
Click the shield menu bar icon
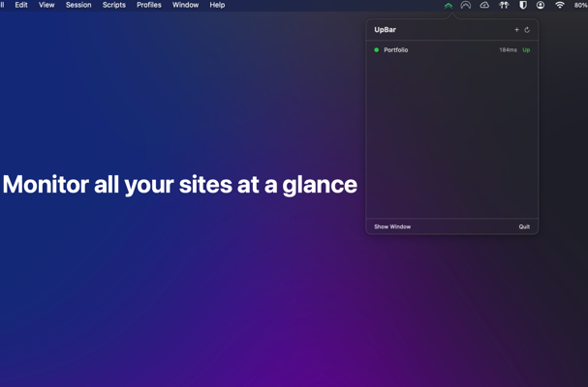523,5
